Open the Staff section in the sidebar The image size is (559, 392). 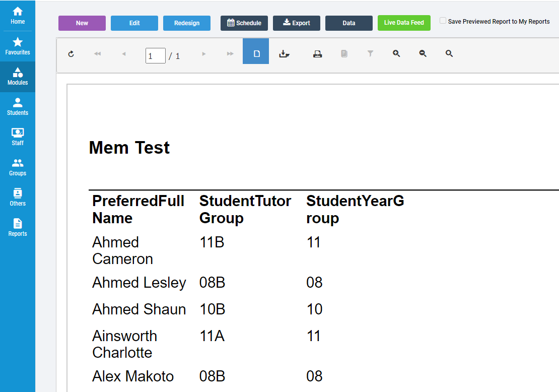point(18,137)
